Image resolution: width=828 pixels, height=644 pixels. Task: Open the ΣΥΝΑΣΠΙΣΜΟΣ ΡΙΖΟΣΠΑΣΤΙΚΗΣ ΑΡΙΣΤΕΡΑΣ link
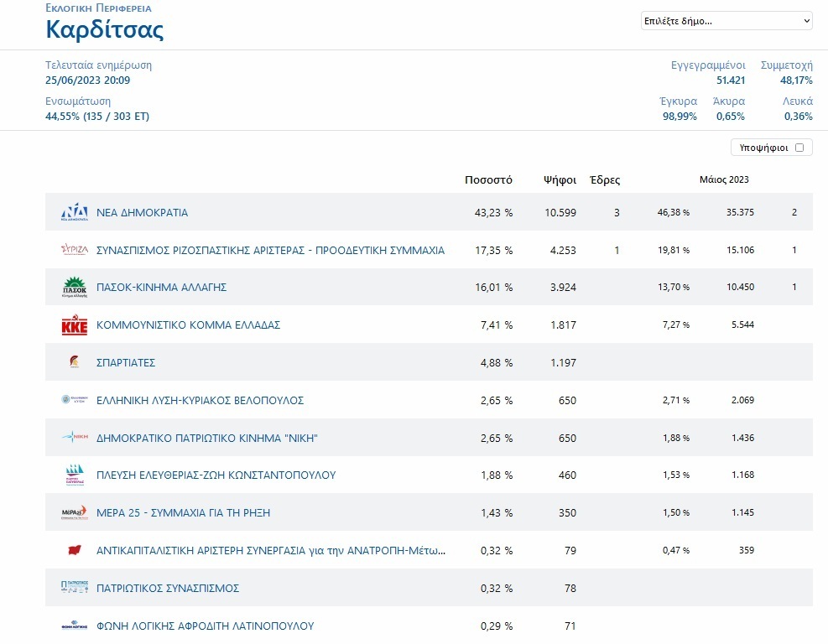pyautogui.click(x=270, y=250)
